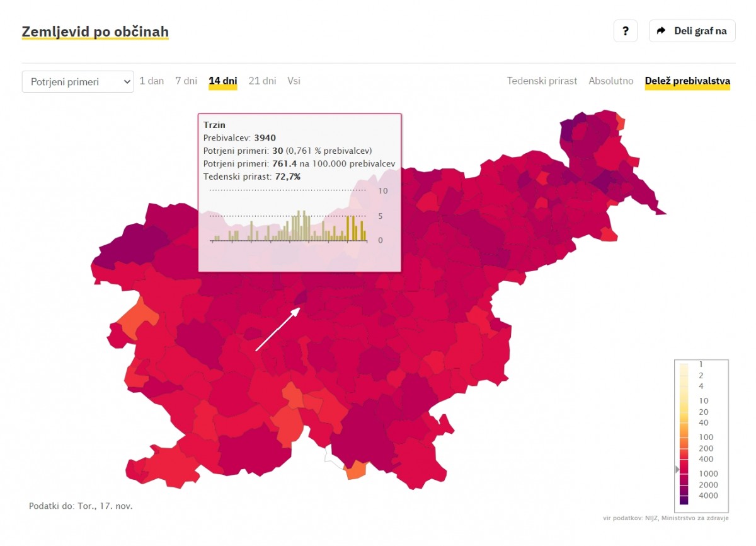The width and height of the screenshot is (756, 546).
Task: Choose the 21 dni time range
Action: (x=262, y=81)
